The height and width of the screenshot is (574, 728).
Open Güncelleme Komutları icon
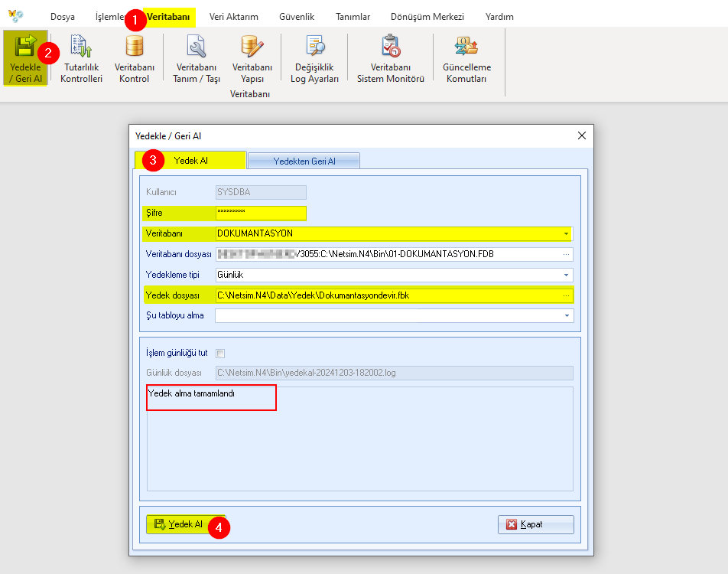[466, 59]
